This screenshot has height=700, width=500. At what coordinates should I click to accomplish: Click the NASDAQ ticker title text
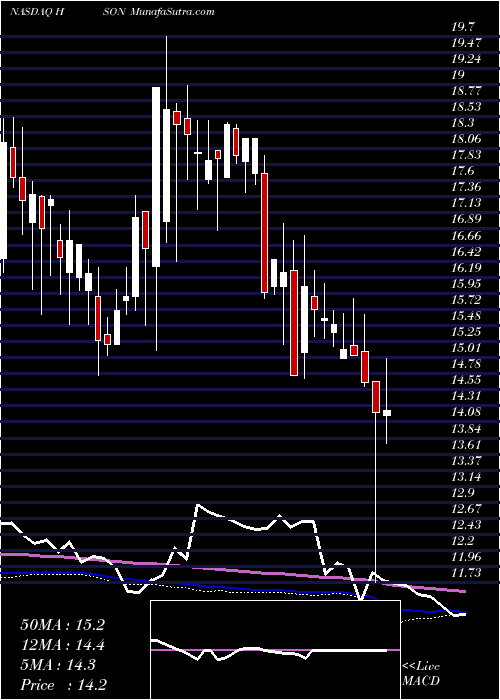pos(38,12)
